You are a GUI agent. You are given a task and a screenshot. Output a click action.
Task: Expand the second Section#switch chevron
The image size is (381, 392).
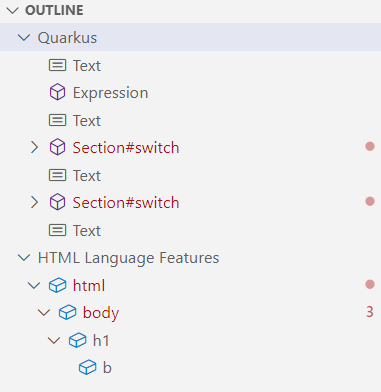tap(34, 202)
